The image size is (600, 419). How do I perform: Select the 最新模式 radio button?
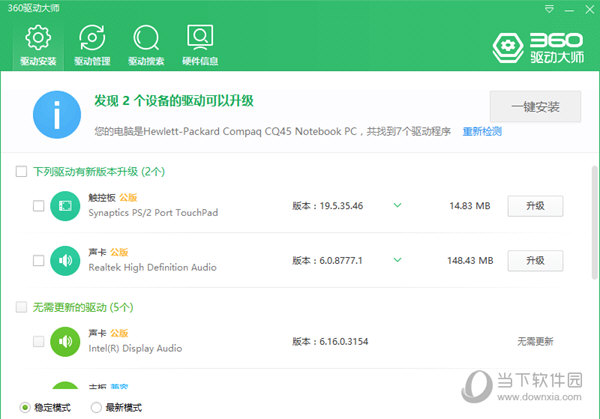96,408
